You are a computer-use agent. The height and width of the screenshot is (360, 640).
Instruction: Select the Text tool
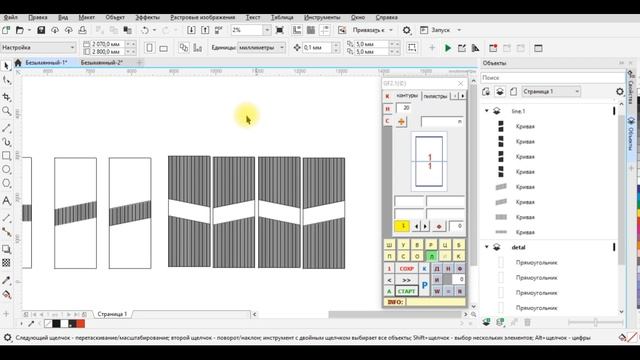coord(6,200)
